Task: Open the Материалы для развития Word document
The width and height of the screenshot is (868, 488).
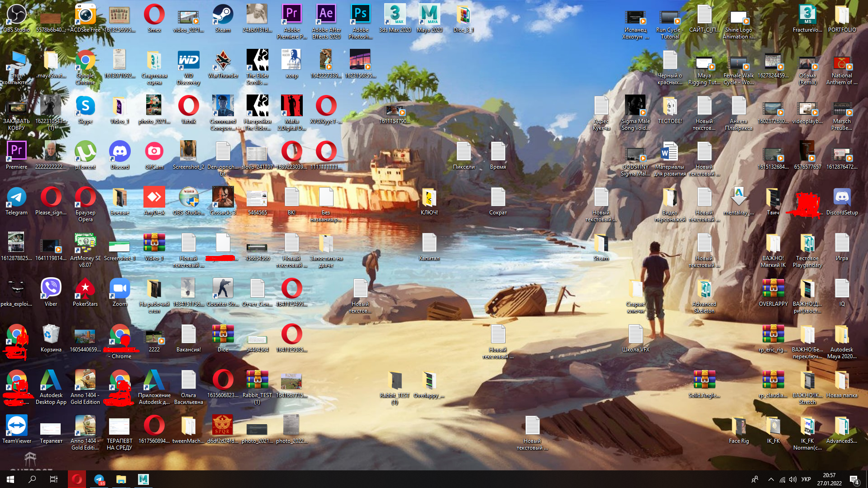Action: click(670, 158)
